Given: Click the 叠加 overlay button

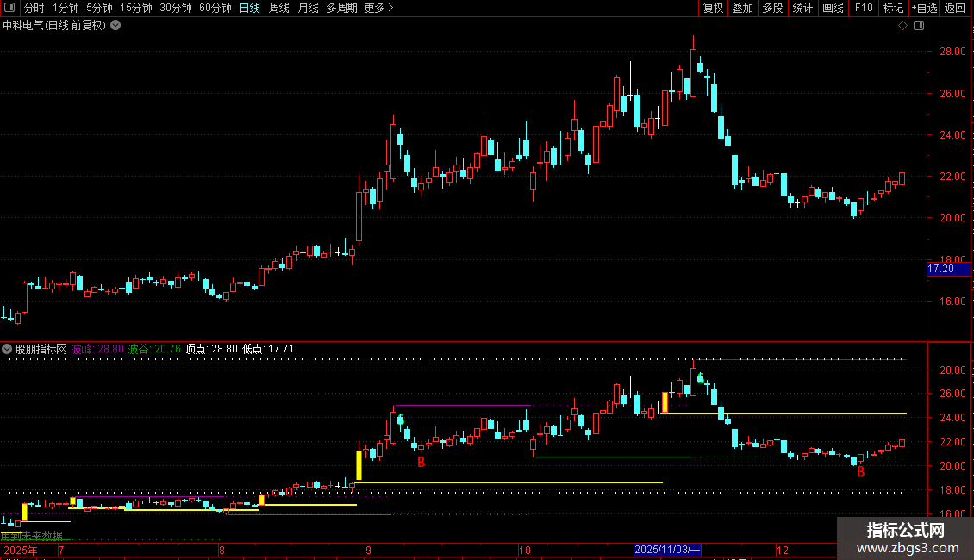Looking at the screenshot, I should point(742,8).
